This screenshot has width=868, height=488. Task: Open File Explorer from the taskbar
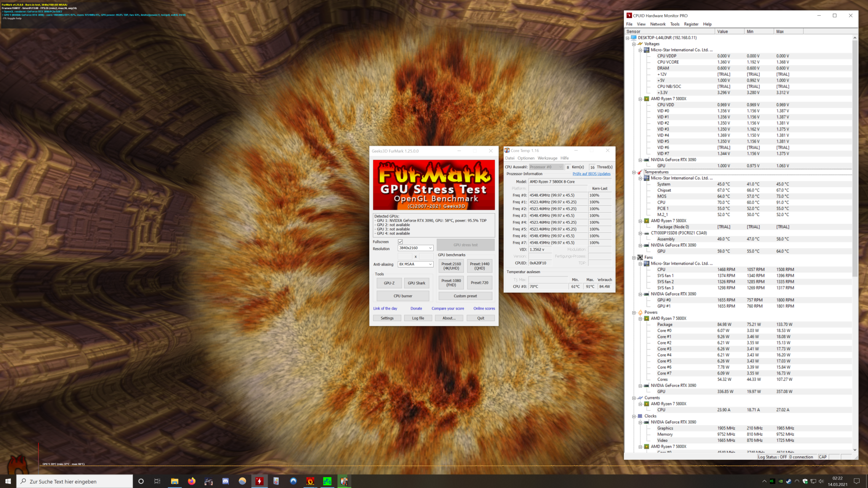click(175, 481)
